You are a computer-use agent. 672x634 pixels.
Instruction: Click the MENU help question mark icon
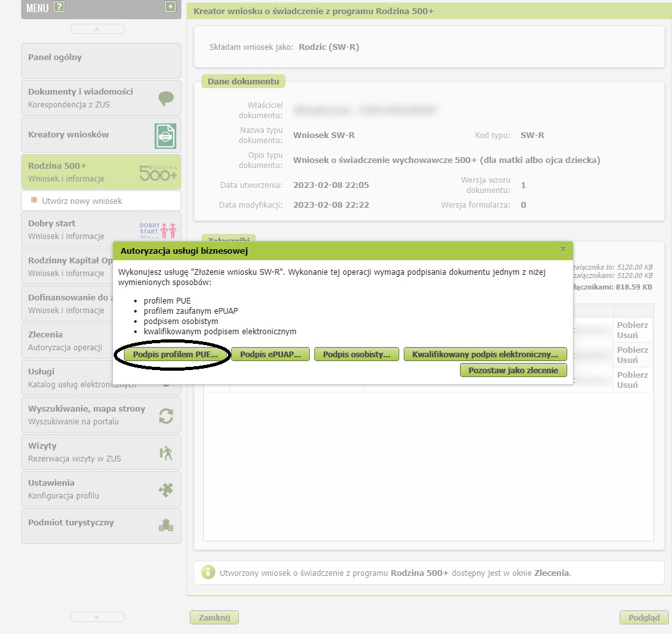(59, 8)
